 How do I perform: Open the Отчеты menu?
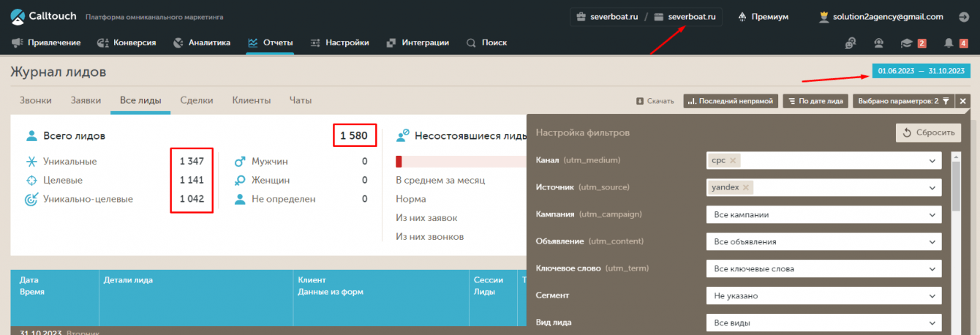click(270, 42)
